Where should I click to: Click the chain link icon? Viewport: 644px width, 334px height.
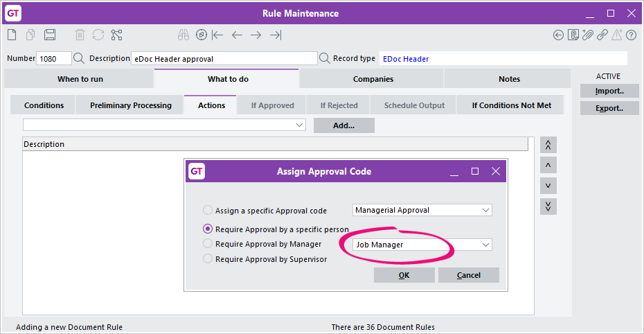[x=602, y=35]
